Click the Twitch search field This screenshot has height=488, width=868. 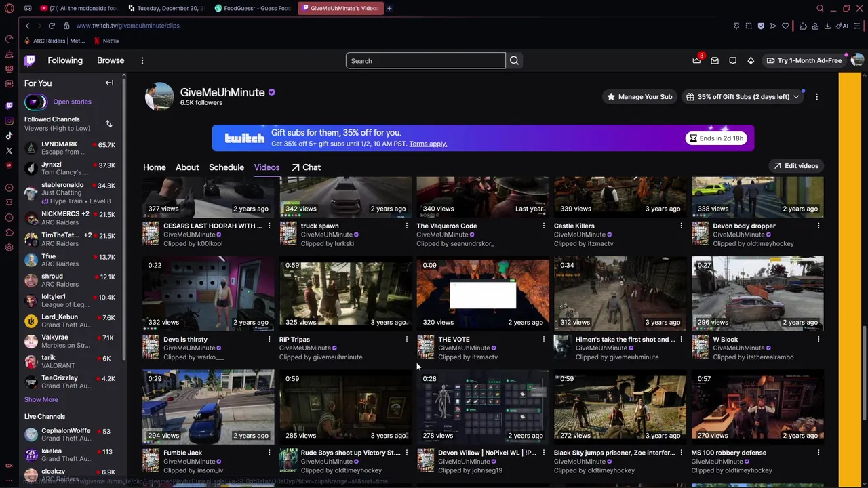pyautogui.click(x=425, y=61)
